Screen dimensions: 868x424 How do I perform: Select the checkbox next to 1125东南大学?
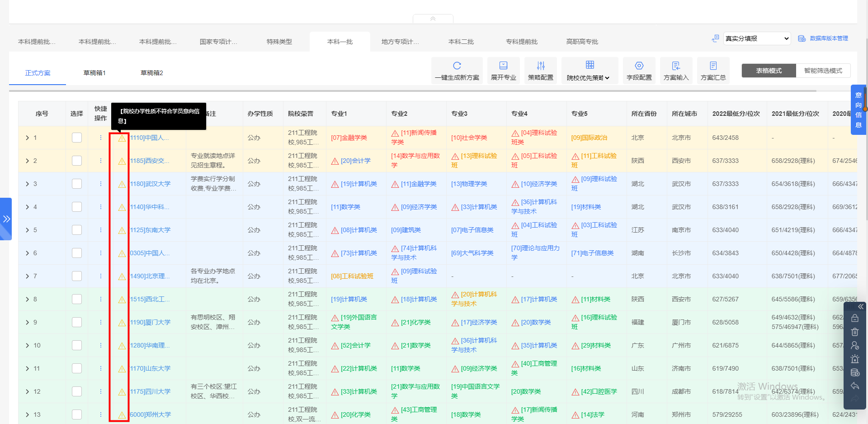[x=77, y=230]
